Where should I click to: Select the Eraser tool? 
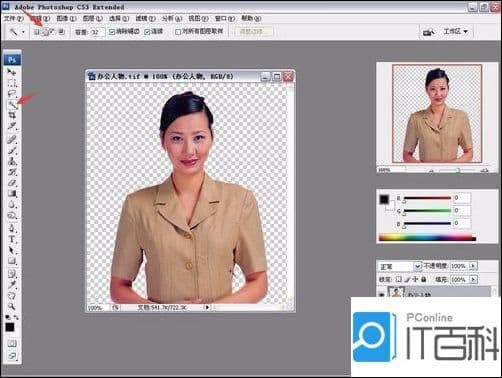click(12, 183)
